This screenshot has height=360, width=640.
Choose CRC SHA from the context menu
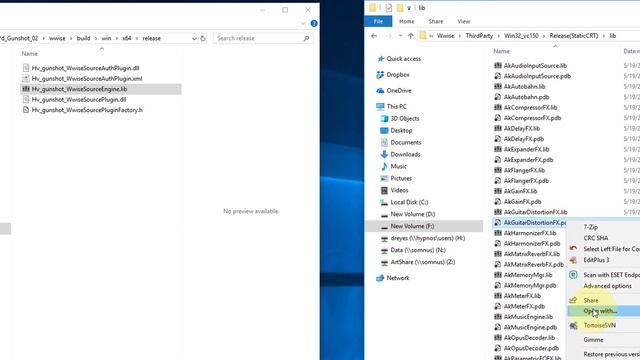(596, 238)
